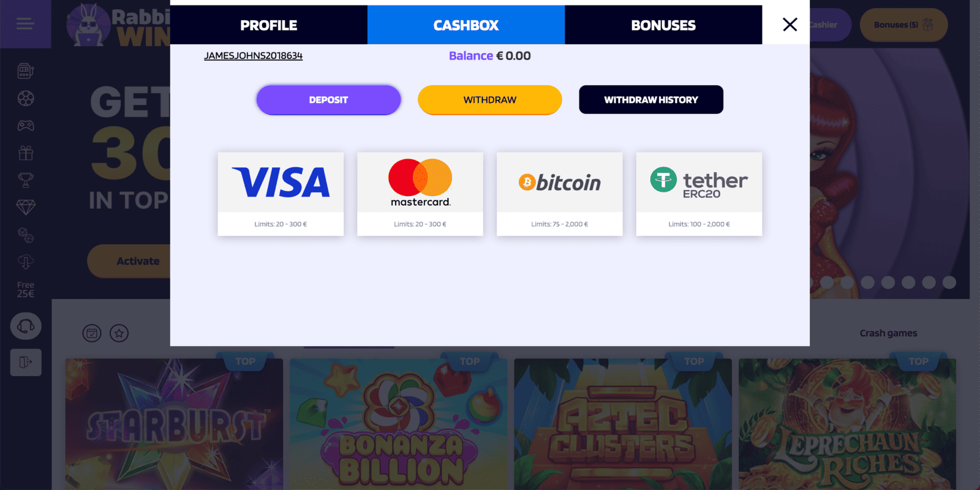This screenshot has height=490, width=980.
Task: Open live support headset icon
Action: point(26,326)
